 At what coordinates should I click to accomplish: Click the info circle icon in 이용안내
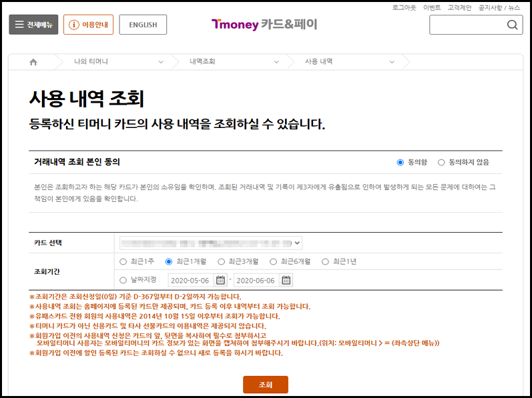[73, 25]
